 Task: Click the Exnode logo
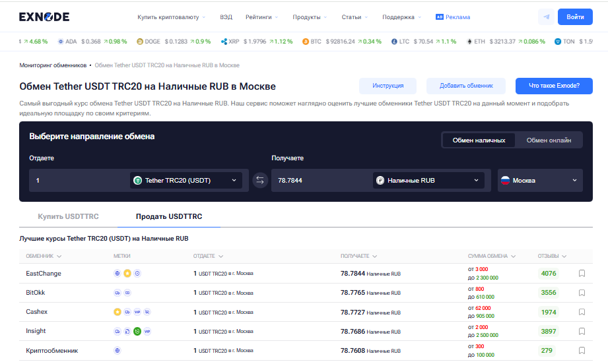pyautogui.click(x=44, y=16)
